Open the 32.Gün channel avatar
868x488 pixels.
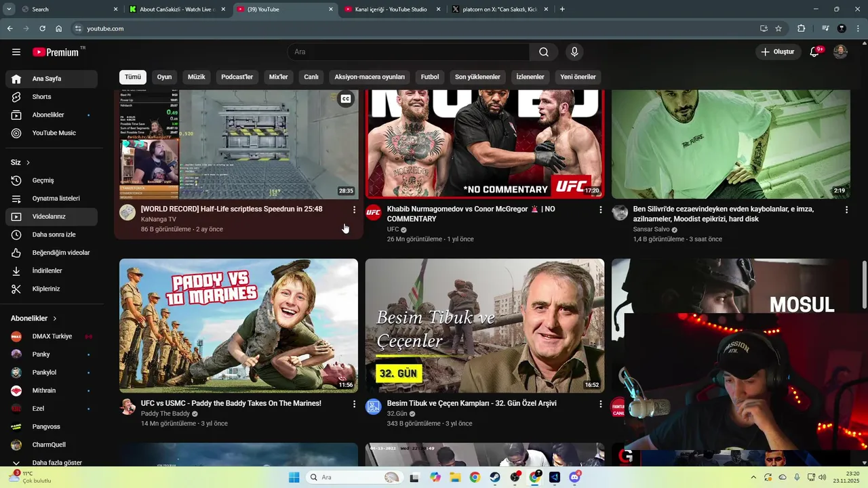pyautogui.click(x=374, y=407)
